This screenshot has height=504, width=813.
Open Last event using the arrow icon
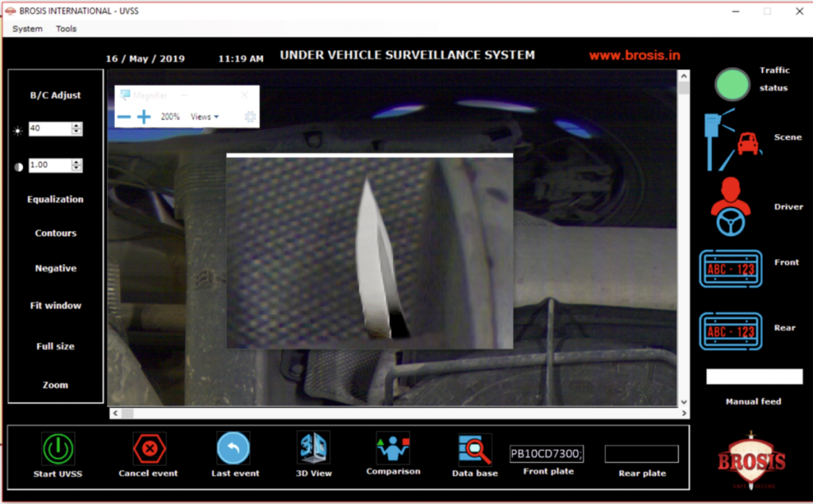(235, 449)
